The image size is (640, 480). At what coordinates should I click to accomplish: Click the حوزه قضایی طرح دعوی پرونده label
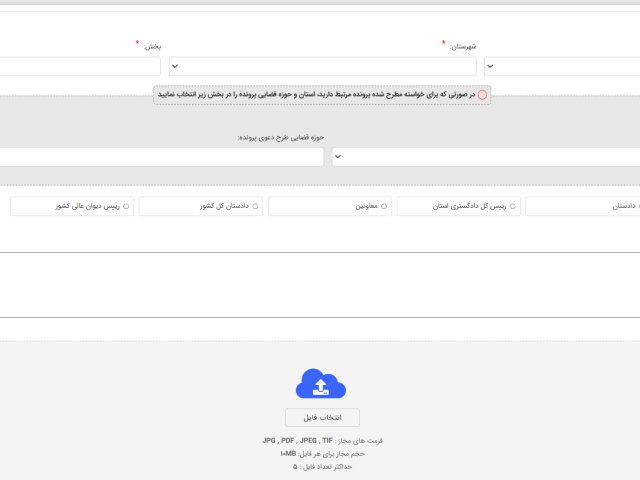click(x=281, y=137)
